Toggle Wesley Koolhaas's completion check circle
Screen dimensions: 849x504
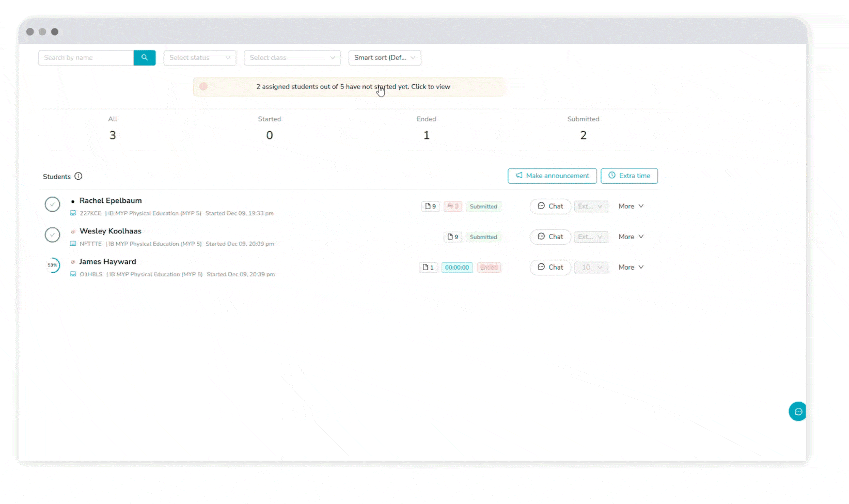(x=52, y=235)
